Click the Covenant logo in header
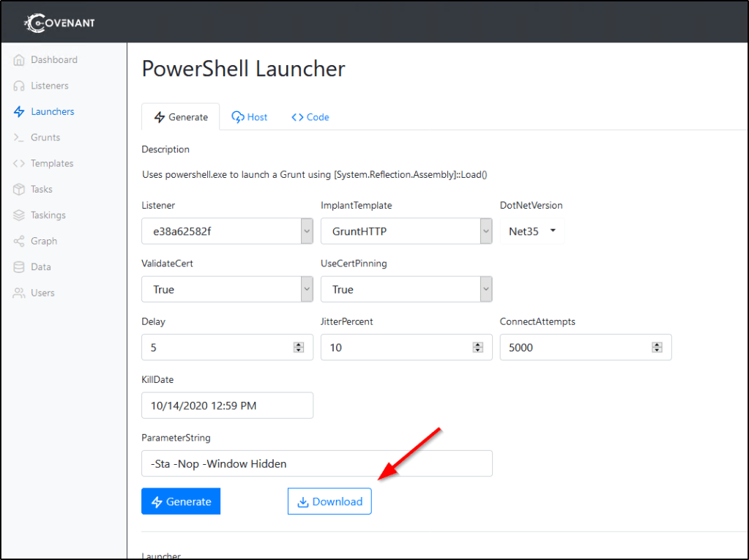Image resolution: width=749 pixels, height=560 pixels. pos(61,23)
